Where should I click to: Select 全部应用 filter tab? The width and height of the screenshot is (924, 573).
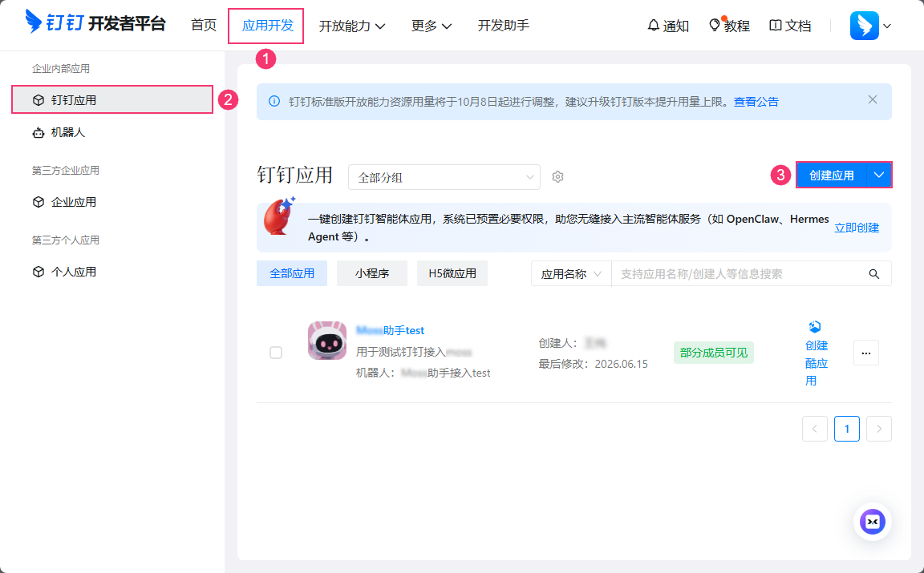[292, 273]
